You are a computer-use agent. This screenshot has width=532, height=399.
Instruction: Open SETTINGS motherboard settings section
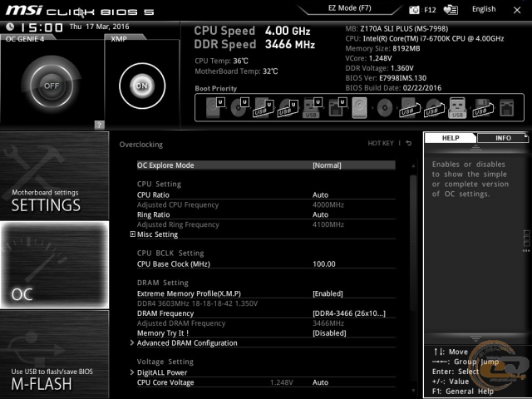(54, 175)
